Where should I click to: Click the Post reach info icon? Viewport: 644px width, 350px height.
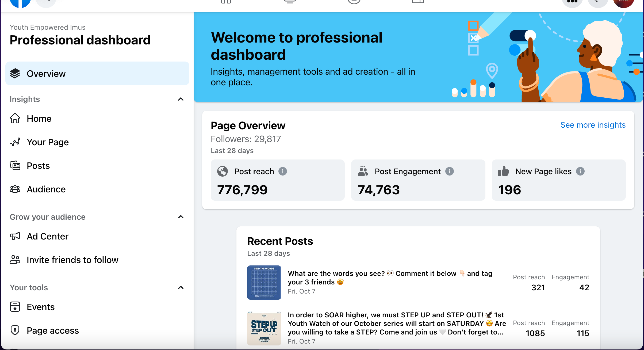282,171
